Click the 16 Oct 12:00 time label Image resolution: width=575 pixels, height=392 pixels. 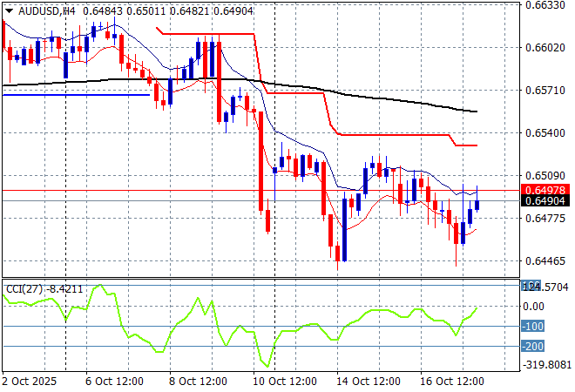click(452, 382)
